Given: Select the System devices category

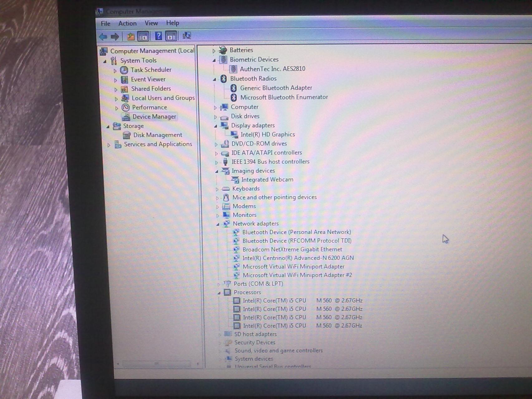Looking at the screenshot, I should tap(254, 359).
